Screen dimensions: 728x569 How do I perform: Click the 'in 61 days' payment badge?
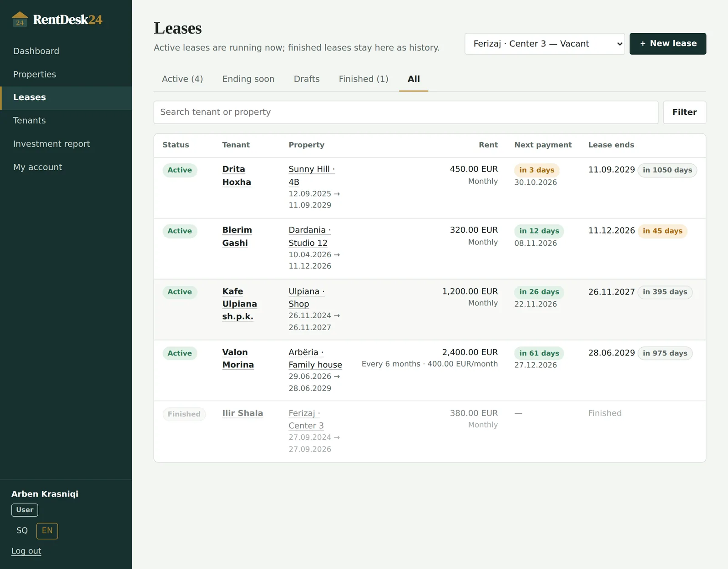[539, 353]
